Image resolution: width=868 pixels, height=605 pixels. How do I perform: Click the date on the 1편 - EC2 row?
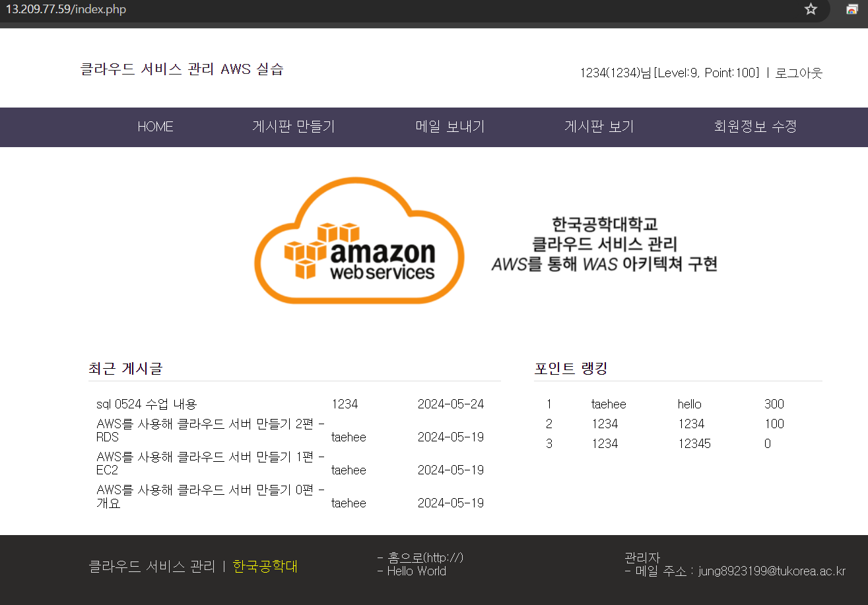coord(451,470)
